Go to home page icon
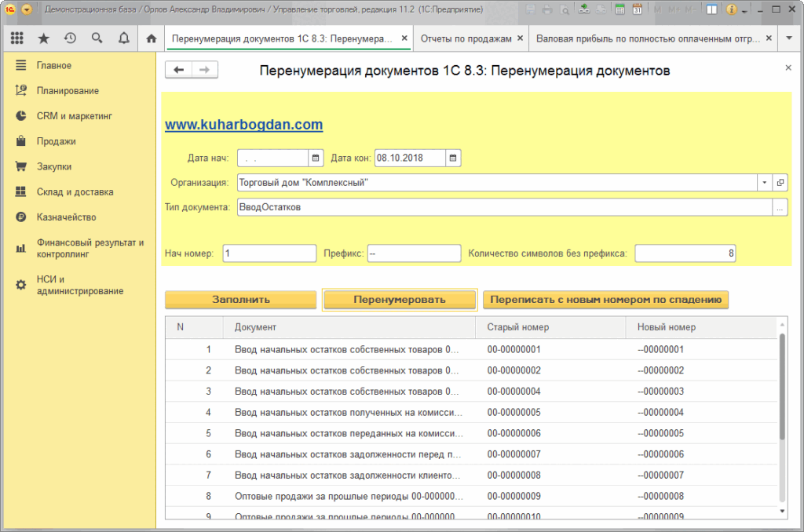Screen dimensions: 804x532 point(152,38)
